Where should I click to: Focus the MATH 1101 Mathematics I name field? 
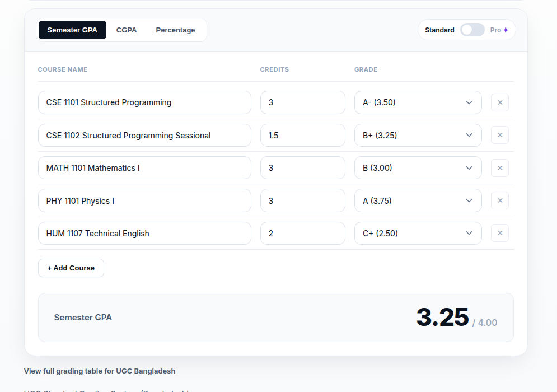[x=144, y=168]
